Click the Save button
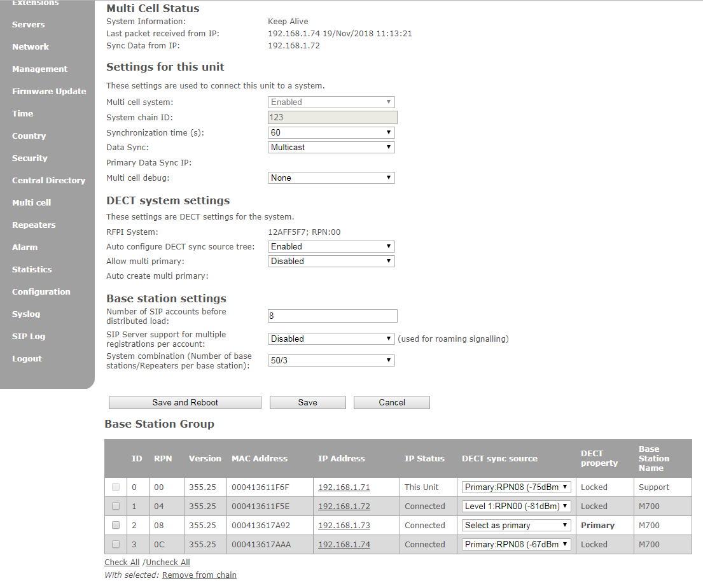This screenshot has height=588, width=703. point(307,402)
